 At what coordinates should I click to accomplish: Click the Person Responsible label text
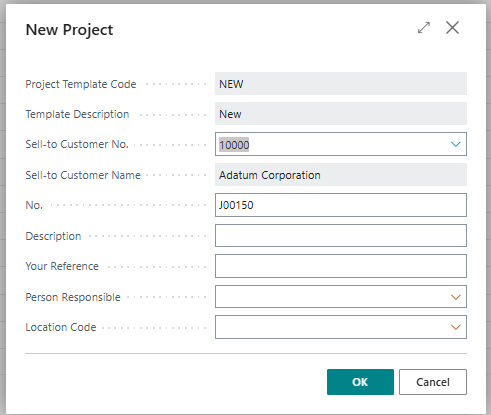coord(73,297)
